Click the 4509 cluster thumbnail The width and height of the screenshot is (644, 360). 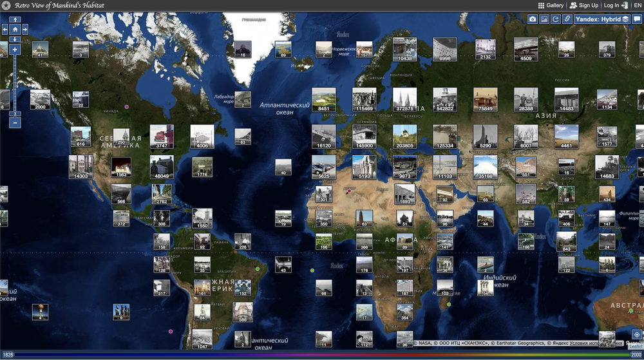click(x=526, y=49)
